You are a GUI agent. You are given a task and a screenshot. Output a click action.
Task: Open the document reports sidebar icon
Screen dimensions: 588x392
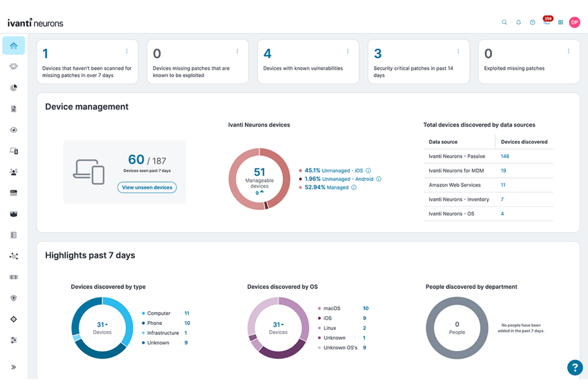(x=14, y=109)
